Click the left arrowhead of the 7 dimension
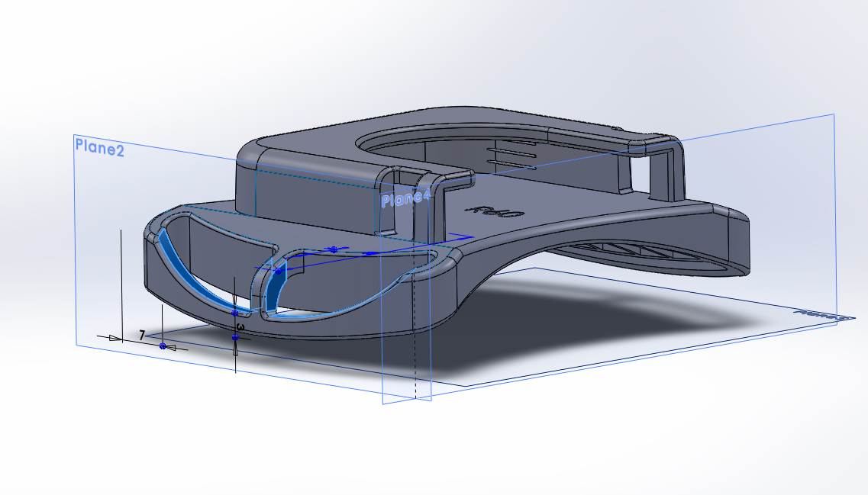This screenshot has width=868, height=495. tap(115, 337)
